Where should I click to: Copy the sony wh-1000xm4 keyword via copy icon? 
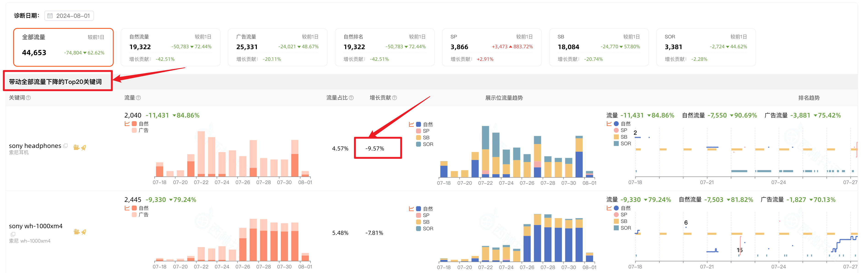coord(13,234)
